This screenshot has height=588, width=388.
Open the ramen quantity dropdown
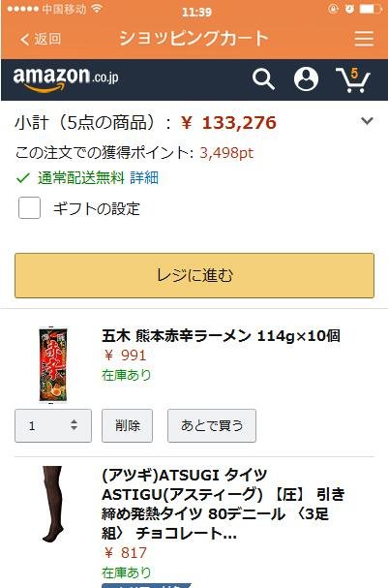53,425
